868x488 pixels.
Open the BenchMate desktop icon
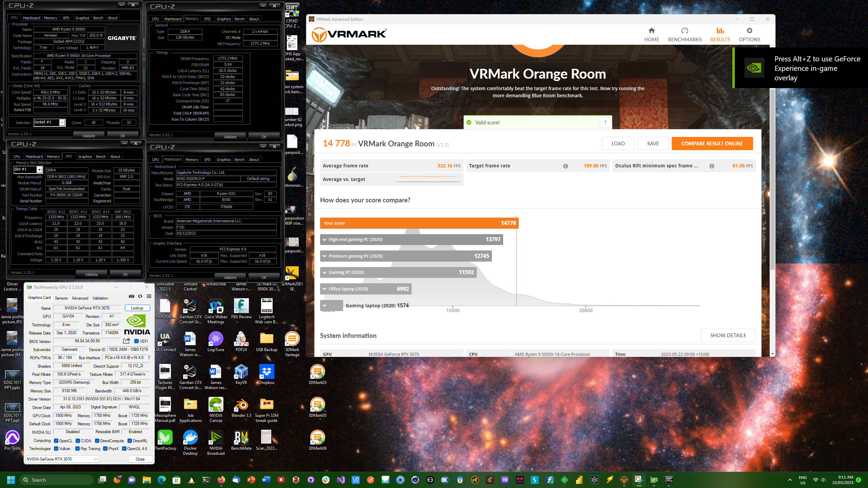click(241, 440)
